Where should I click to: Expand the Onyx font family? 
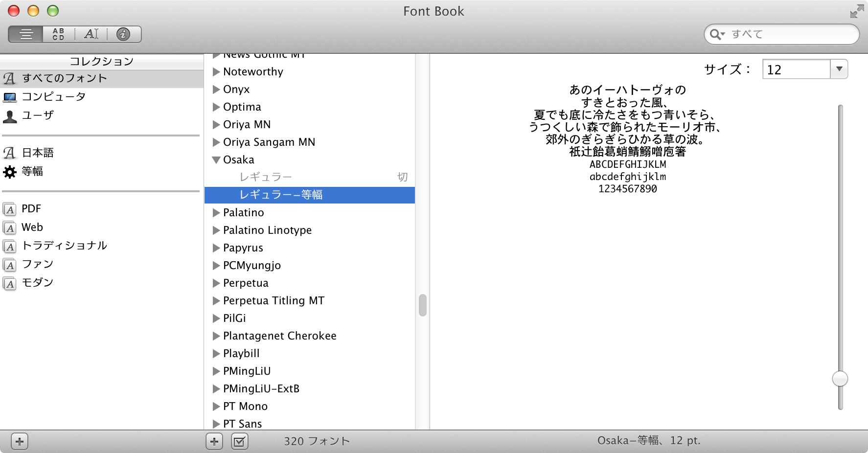click(x=216, y=90)
